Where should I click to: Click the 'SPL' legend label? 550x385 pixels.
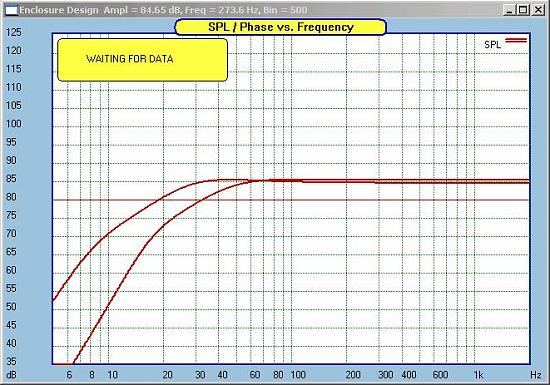(492, 45)
